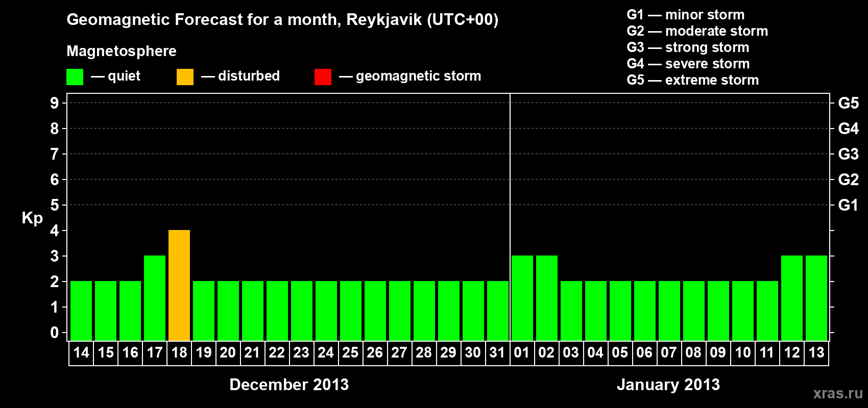Click the red geomagnetic storm legend swatch
The width and height of the screenshot is (868, 408).
pos(323,77)
